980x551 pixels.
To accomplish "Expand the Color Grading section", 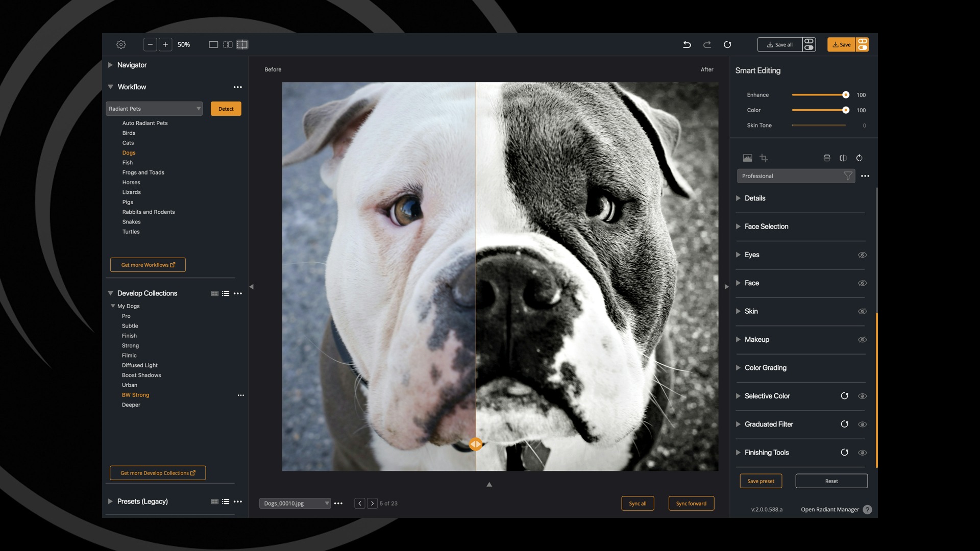I will (738, 368).
